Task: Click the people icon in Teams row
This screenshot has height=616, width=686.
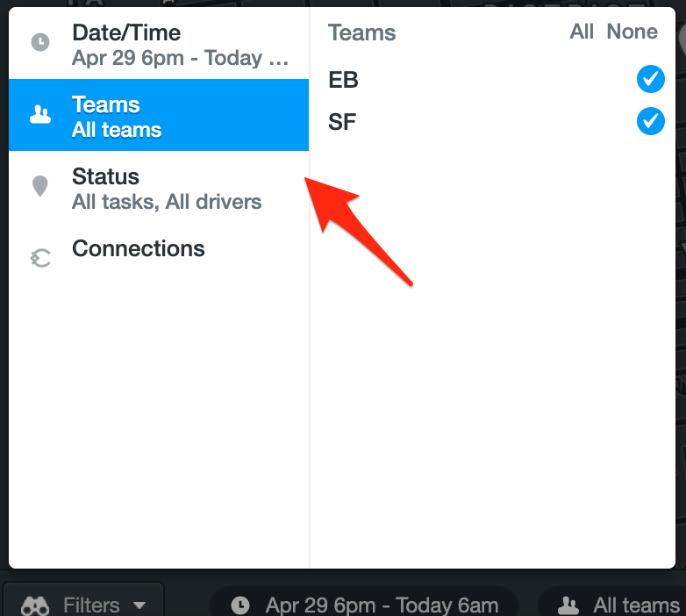Action: (x=40, y=115)
